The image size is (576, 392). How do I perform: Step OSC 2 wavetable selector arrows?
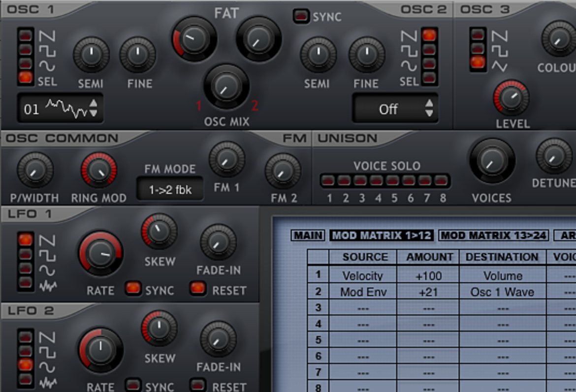(x=429, y=108)
